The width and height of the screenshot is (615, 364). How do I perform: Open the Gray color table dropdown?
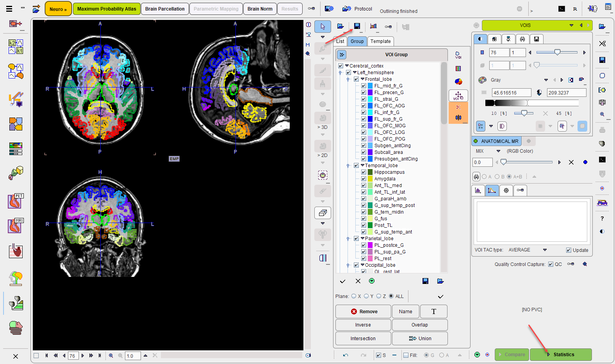point(546,80)
